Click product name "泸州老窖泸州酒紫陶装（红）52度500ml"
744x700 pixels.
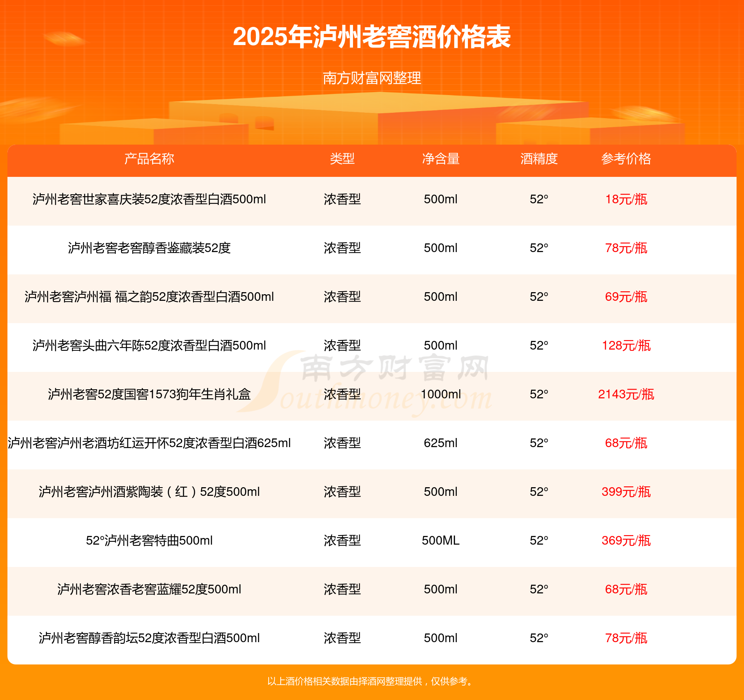coord(149,492)
